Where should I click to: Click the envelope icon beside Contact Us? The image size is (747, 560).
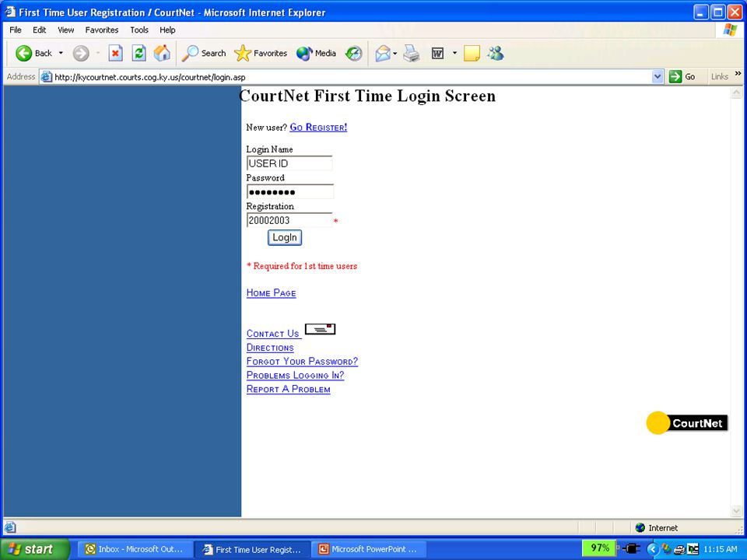point(320,329)
